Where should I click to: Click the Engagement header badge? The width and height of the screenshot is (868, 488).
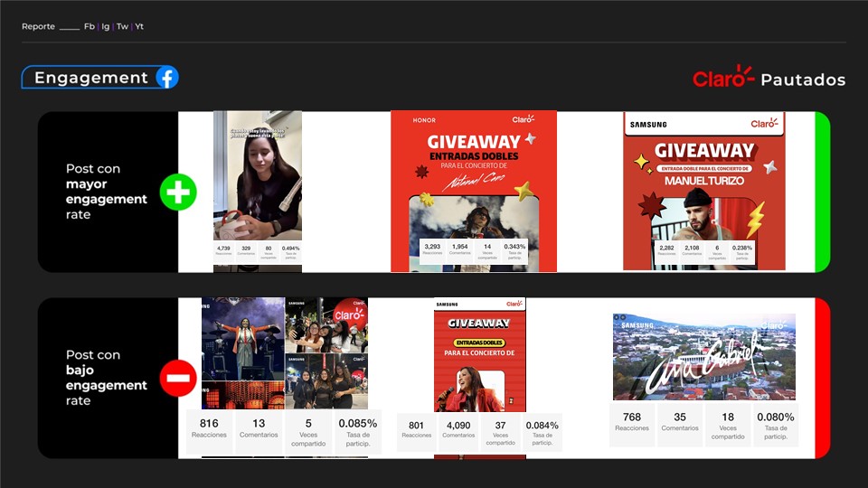100,78
